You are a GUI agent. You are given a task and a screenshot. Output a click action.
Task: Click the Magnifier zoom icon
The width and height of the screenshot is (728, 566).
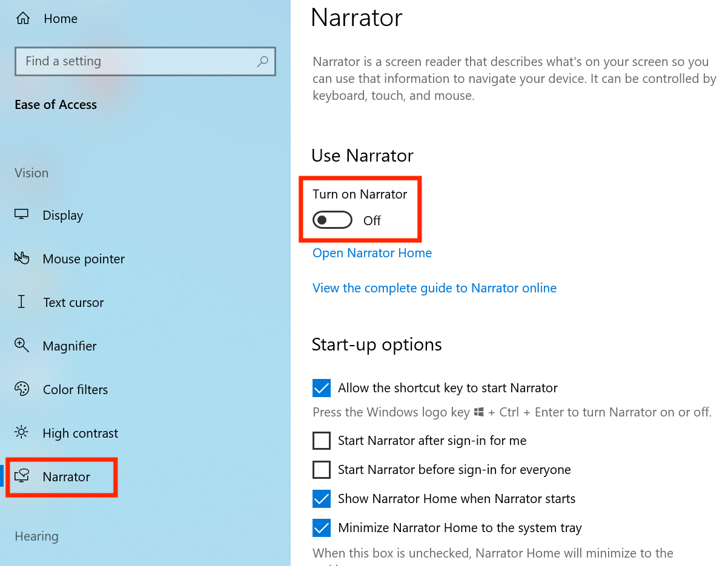pyautogui.click(x=22, y=346)
